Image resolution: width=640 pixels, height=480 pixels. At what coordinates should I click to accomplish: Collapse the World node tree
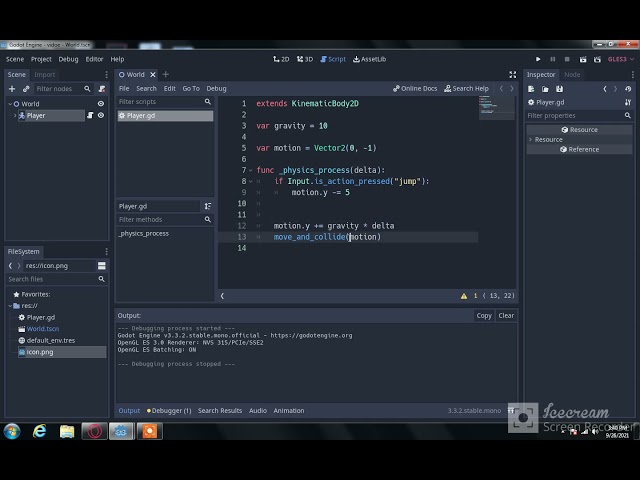pos(10,104)
